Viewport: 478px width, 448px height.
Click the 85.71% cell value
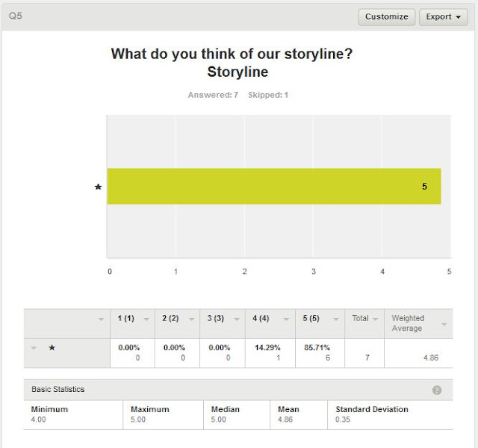[317, 347]
